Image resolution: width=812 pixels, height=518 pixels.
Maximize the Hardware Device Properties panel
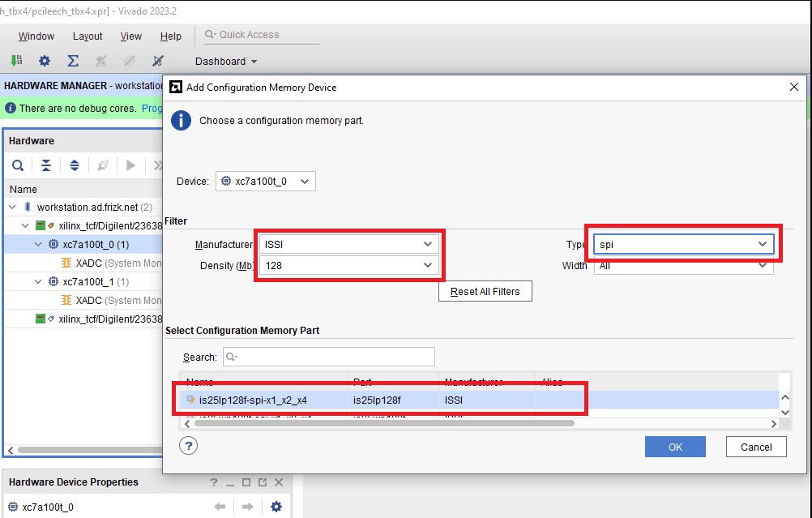click(246, 482)
